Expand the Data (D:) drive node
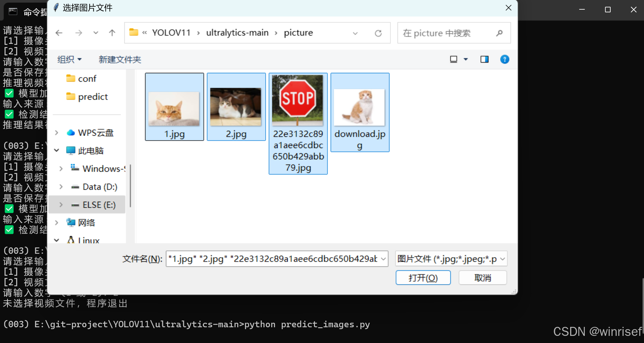This screenshot has height=343, width=644. tap(61, 187)
